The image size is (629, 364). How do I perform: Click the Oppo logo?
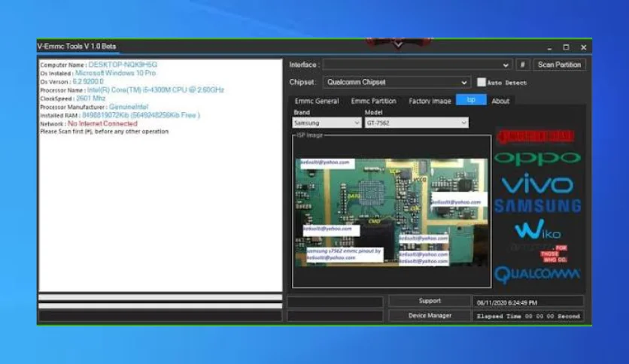coord(537,159)
